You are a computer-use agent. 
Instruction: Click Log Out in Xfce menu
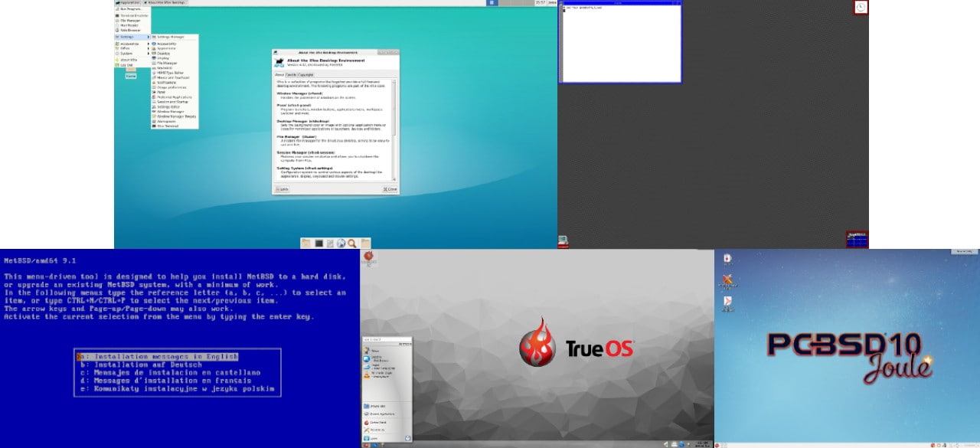pyautogui.click(x=132, y=65)
